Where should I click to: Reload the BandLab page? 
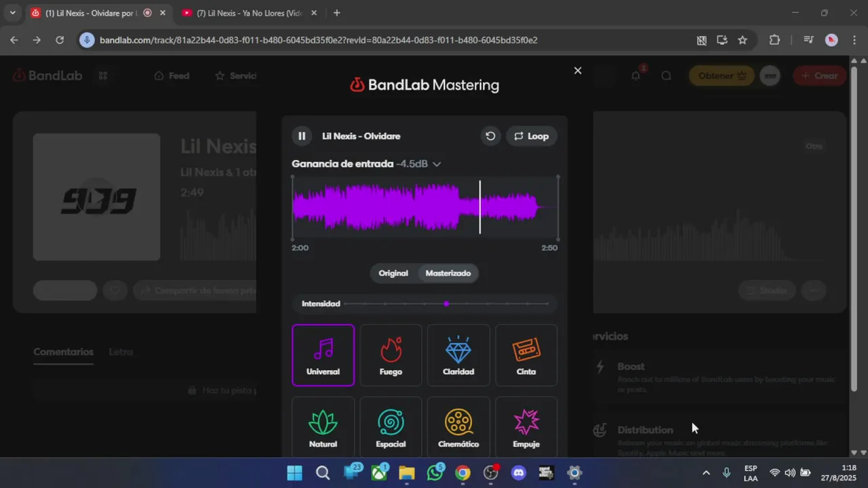(x=60, y=40)
